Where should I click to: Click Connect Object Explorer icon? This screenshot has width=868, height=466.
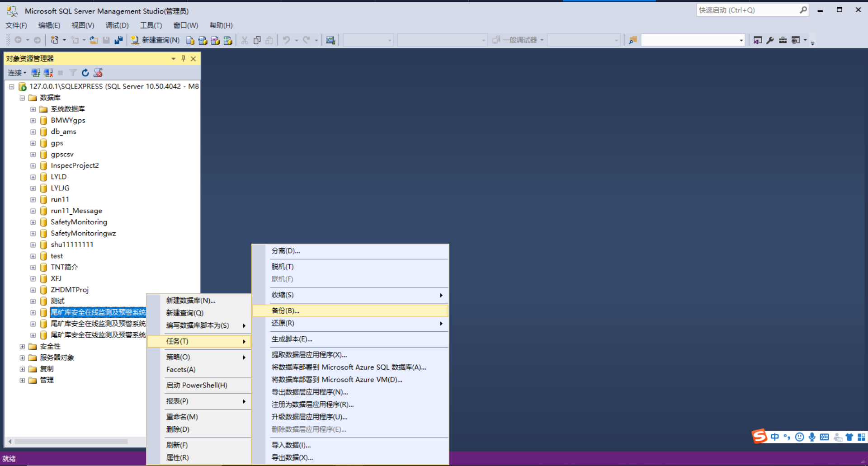coord(36,73)
